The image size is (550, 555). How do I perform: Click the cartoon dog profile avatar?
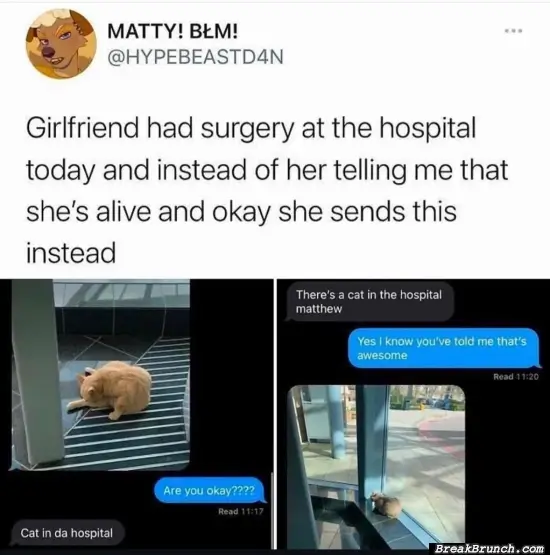[x=61, y=44]
